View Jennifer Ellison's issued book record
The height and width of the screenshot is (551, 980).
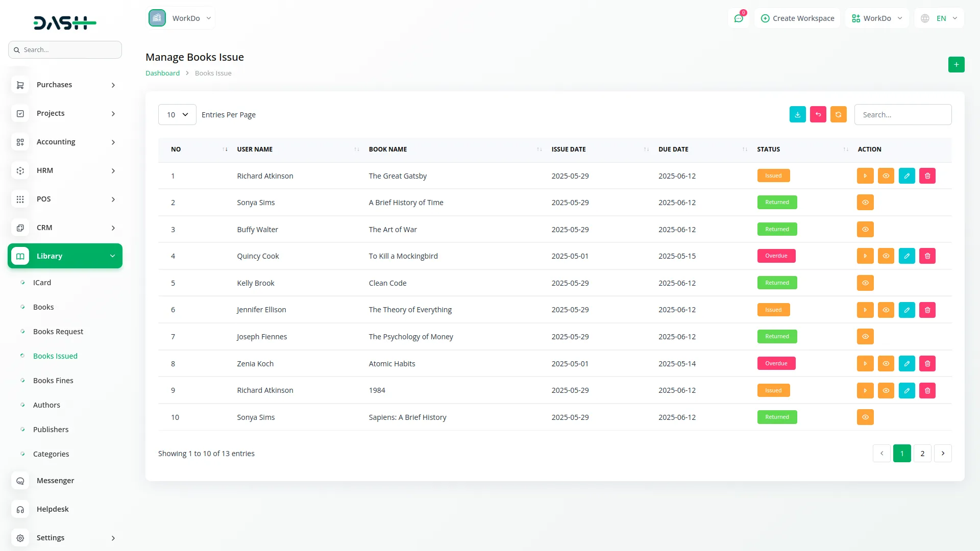click(886, 310)
